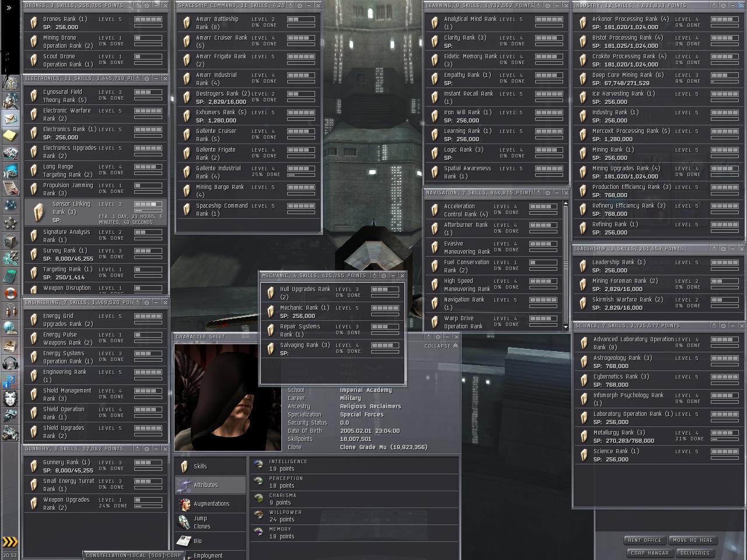Click the progress bar of Weapon Upgrades Rank (2)
Image resolution: width=747 pixels, height=560 pixels.
coord(148,506)
